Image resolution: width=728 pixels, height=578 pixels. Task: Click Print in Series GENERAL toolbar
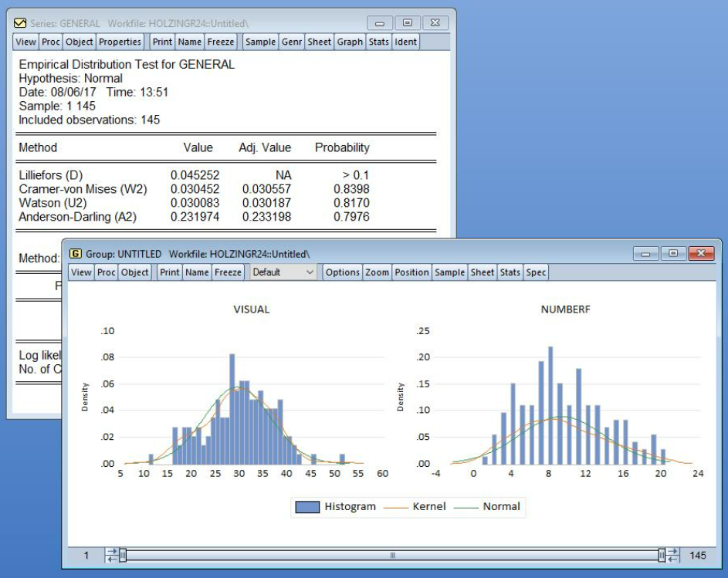coord(162,42)
